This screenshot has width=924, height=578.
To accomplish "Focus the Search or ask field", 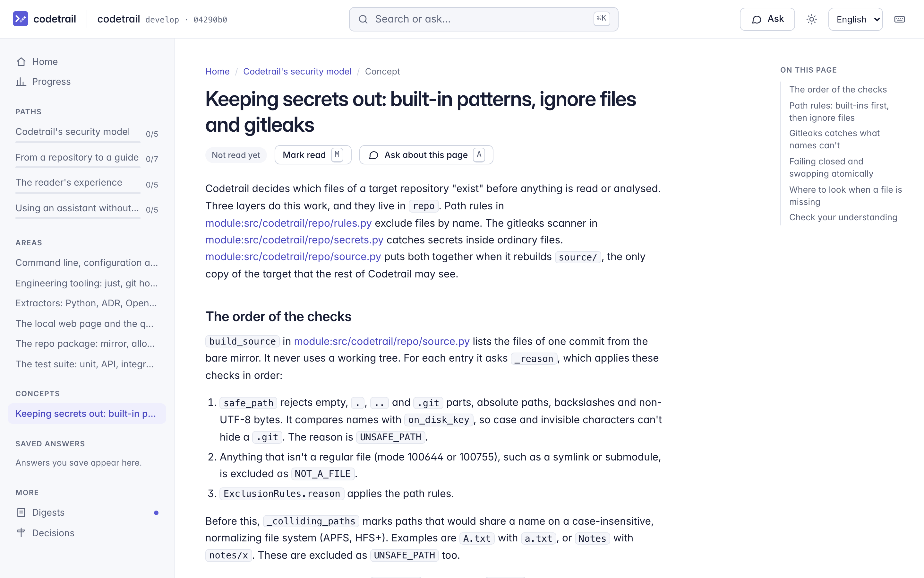I will [x=483, y=19].
